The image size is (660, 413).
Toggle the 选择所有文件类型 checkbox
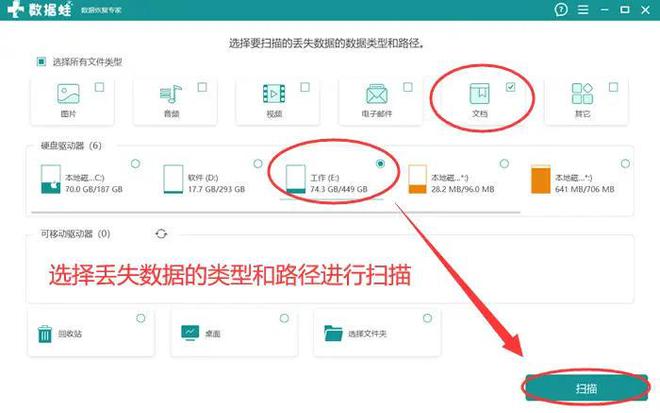coord(41,62)
